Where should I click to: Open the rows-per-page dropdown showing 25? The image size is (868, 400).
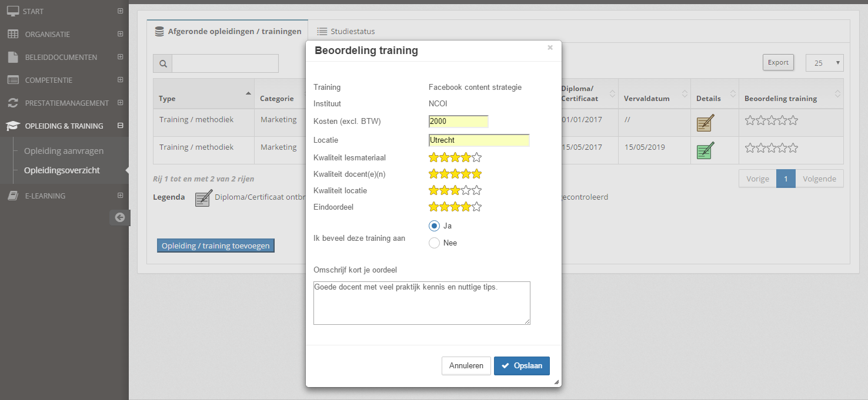824,63
